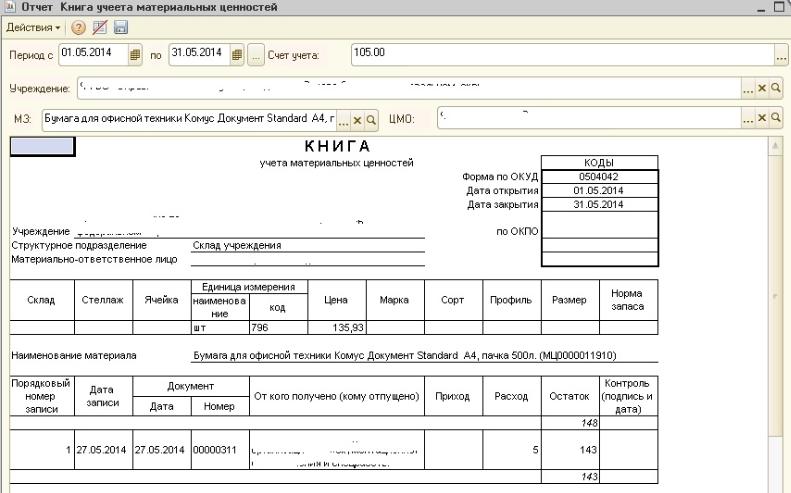Open the МЗ material via magnifier icon

(371, 120)
